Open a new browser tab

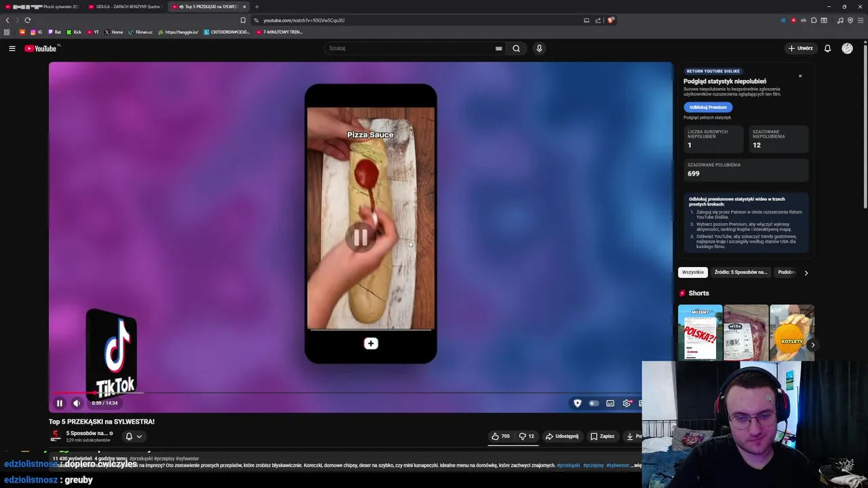coord(256,7)
